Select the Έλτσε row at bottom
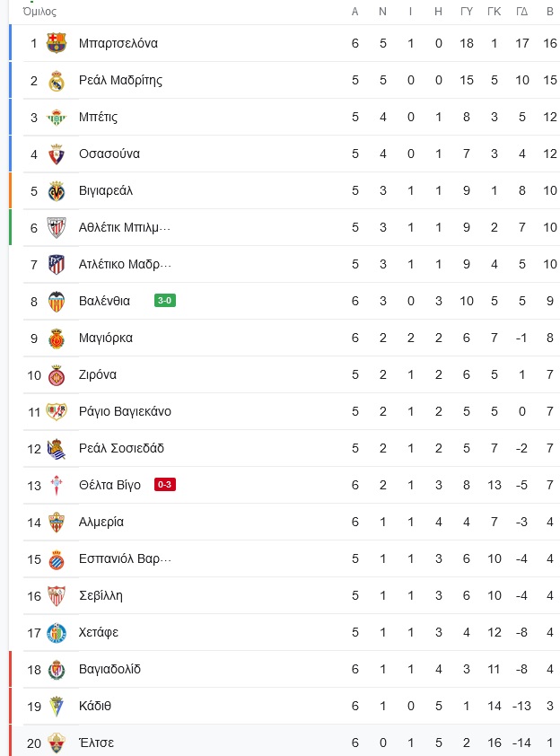 pyautogui.click(x=284, y=743)
